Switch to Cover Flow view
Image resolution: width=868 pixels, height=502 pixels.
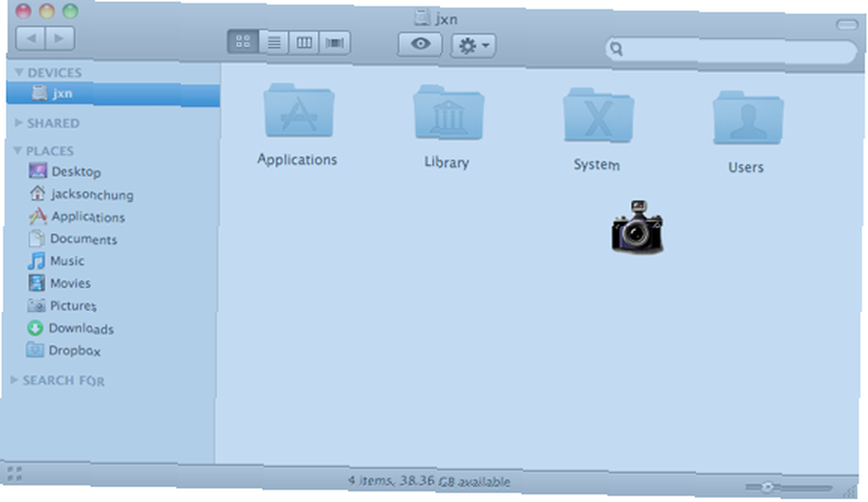tap(334, 43)
